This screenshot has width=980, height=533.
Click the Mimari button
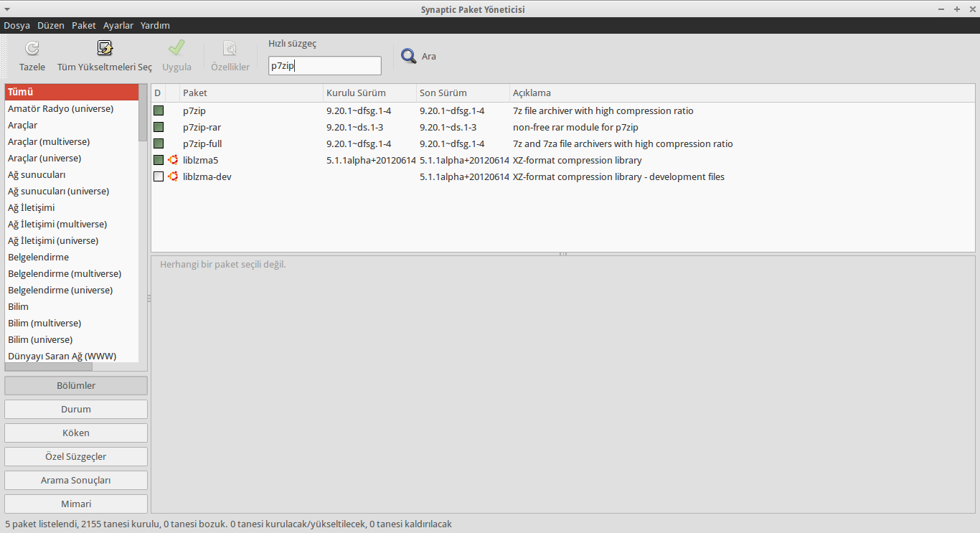coord(76,504)
